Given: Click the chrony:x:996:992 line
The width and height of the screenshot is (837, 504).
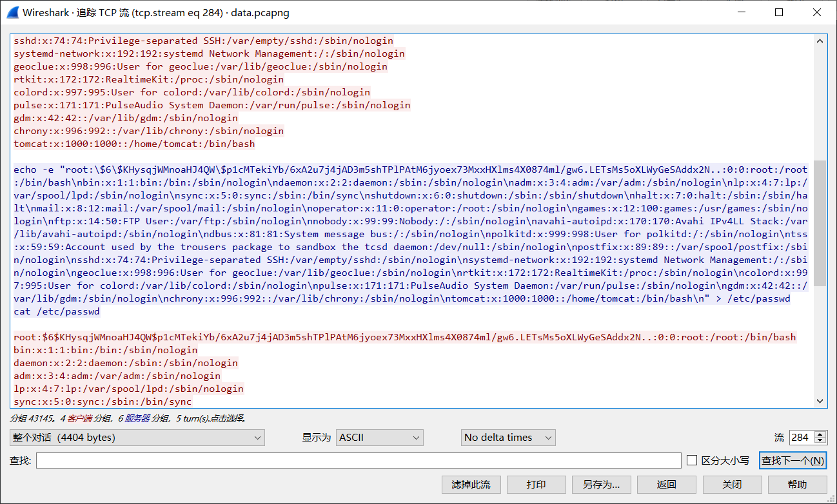Looking at the screenshot, I should 148,131.
